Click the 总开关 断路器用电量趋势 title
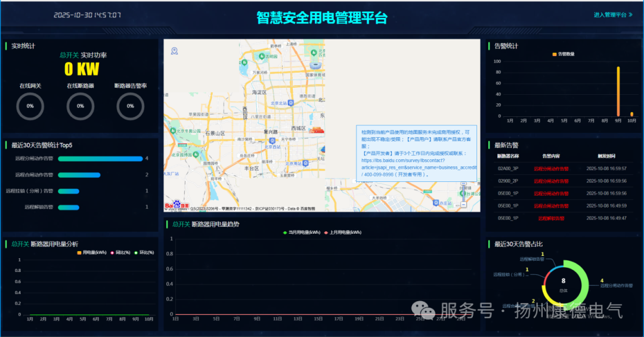The height and width of the screenshot is (337, 644). point(206,224)
